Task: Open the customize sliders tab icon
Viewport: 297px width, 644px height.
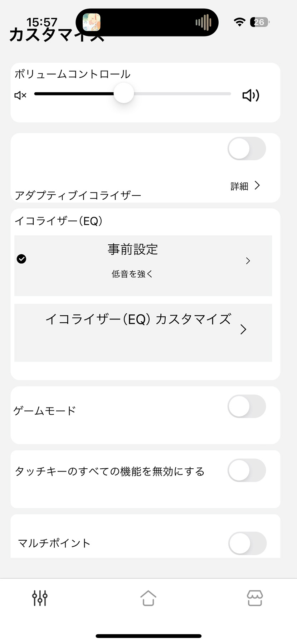Action: pyautogui.click(x=40, y=598)
